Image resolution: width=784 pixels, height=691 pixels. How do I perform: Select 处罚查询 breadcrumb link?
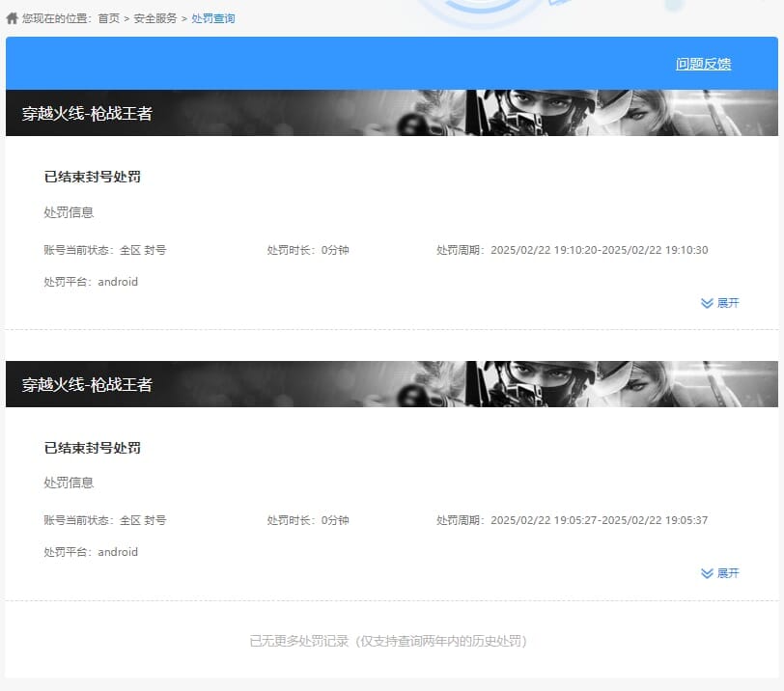(x=213, y=18)
